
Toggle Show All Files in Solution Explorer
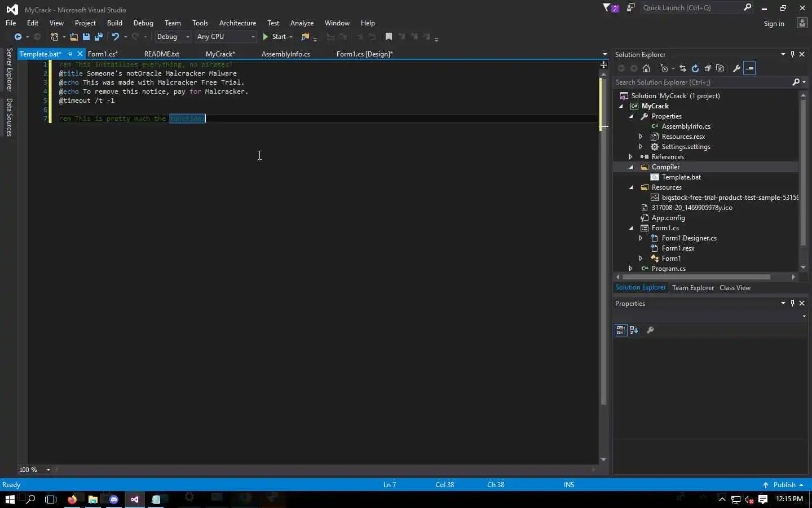click(720, 68)
